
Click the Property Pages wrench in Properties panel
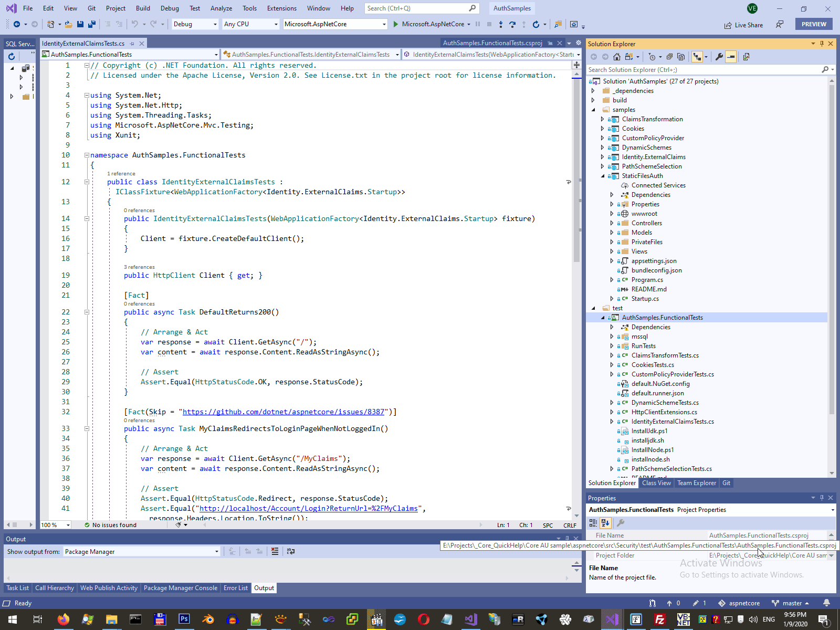(x=621, y=523)
